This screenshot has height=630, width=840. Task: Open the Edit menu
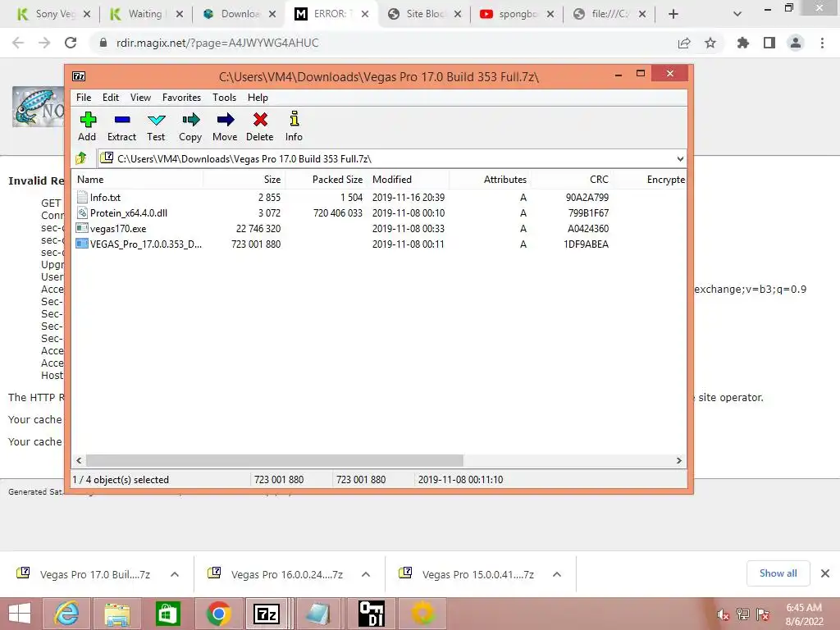[111, 98]
